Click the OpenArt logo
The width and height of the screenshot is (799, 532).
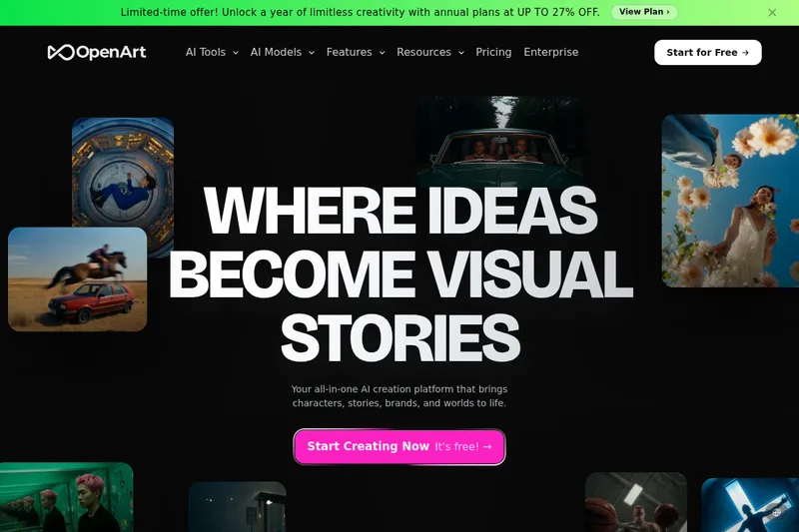pyautogui.click(x=97, y=52)
